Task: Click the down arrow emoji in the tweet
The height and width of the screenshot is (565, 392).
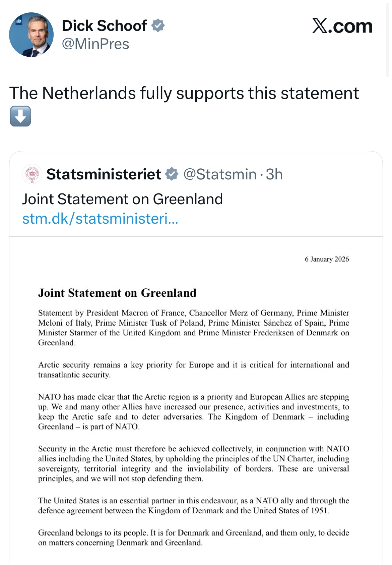Action: tap(20, 116)
